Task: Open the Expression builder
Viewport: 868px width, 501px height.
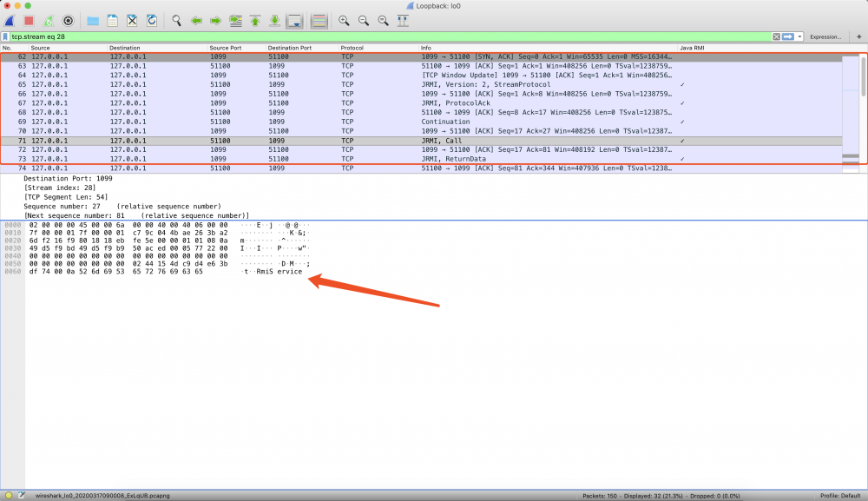Action: pos(825,36)
